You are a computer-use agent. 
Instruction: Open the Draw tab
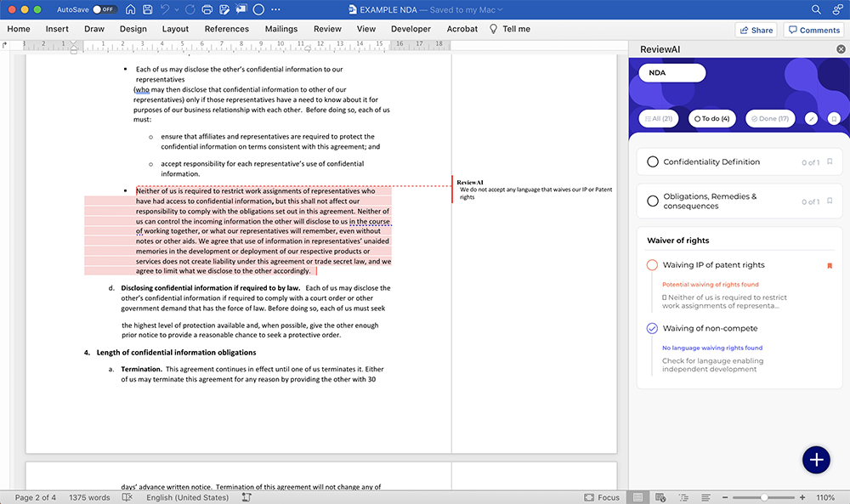(94, 29)
